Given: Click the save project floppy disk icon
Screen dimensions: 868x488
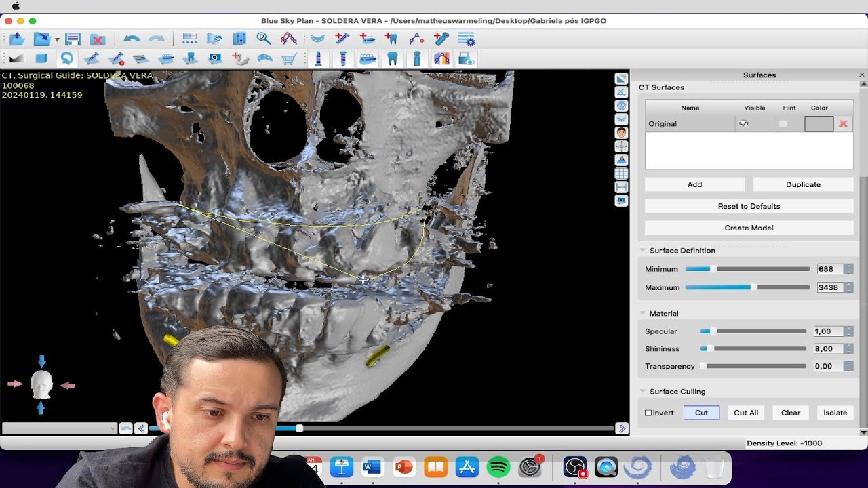Looking at the screenshot, I should [73, 39].
